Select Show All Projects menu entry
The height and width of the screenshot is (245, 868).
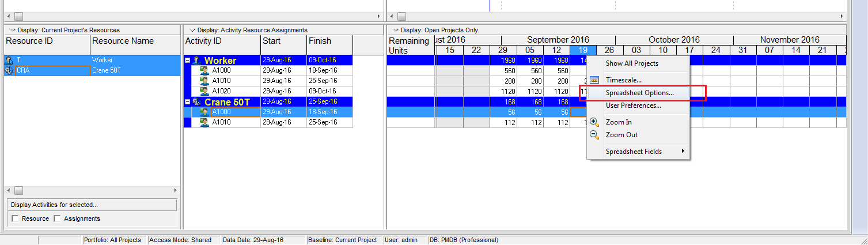(x=631, y=63)
